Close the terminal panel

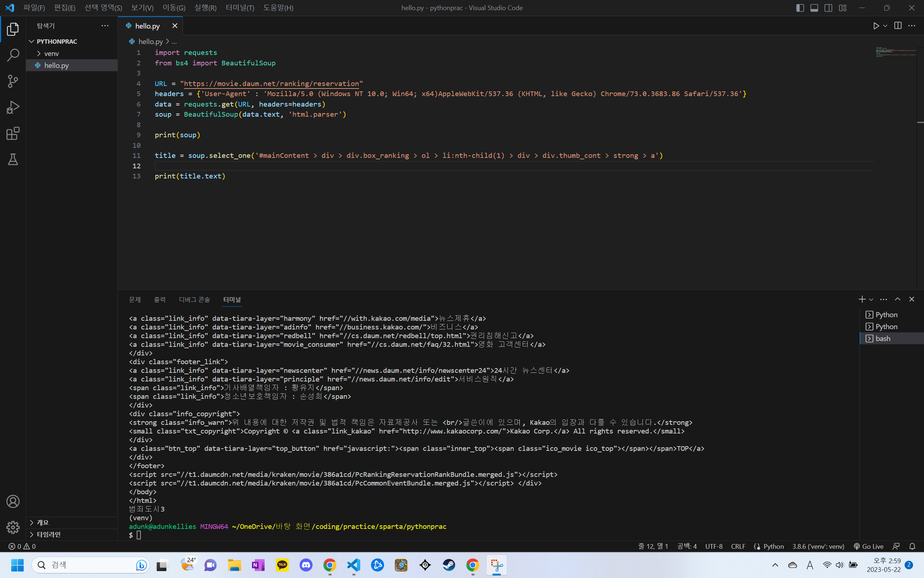(x=912, y=299)
